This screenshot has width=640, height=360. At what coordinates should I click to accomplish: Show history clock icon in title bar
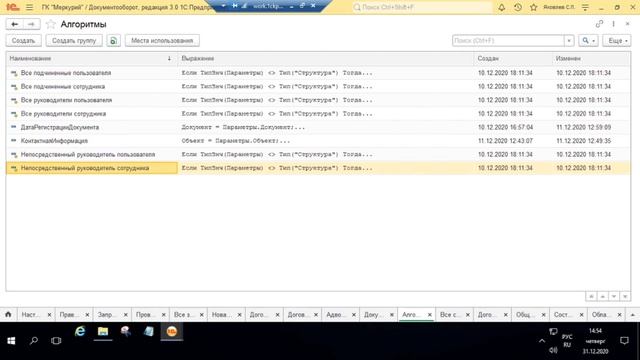[x=518, y=7]
